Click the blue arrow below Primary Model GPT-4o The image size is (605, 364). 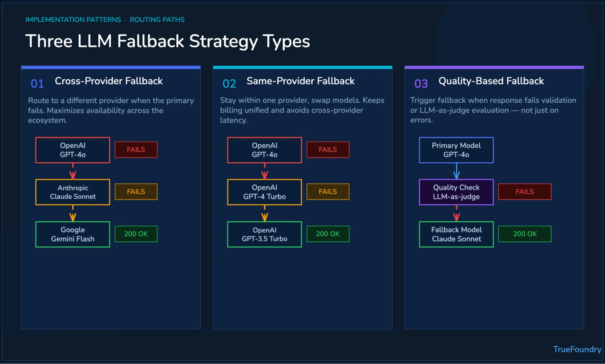(x=456, y=171)
